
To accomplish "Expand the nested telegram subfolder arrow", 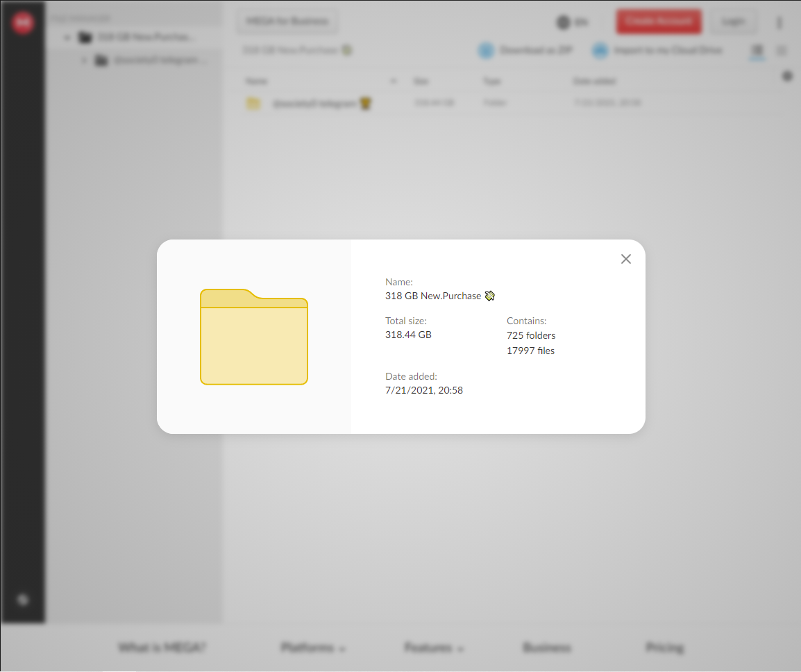I will [84, 61].
